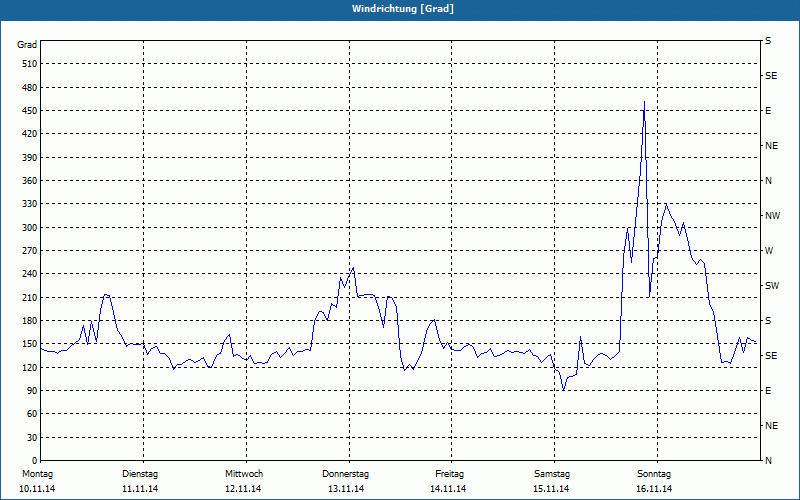Image resolution: width=800 pixels, height=500 pixels.
Task: Click the 11.11.14 date label
Action: [x=140, y=489]
